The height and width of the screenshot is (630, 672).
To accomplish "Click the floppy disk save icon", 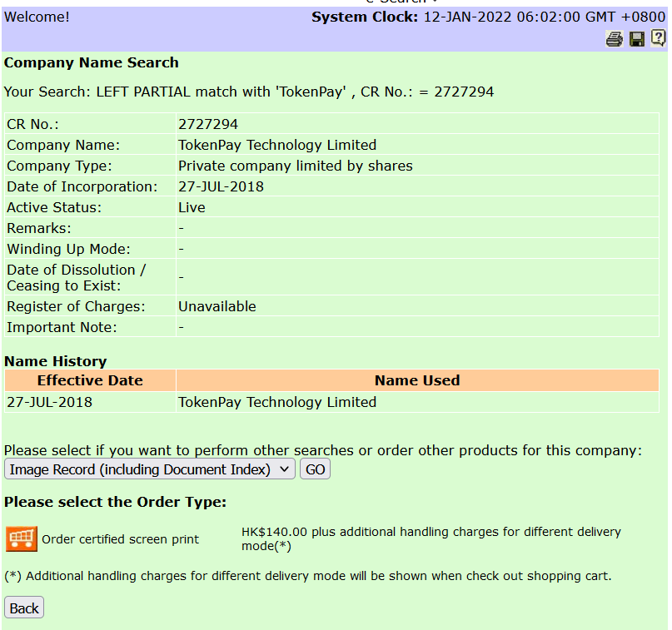I will point(636,39).
